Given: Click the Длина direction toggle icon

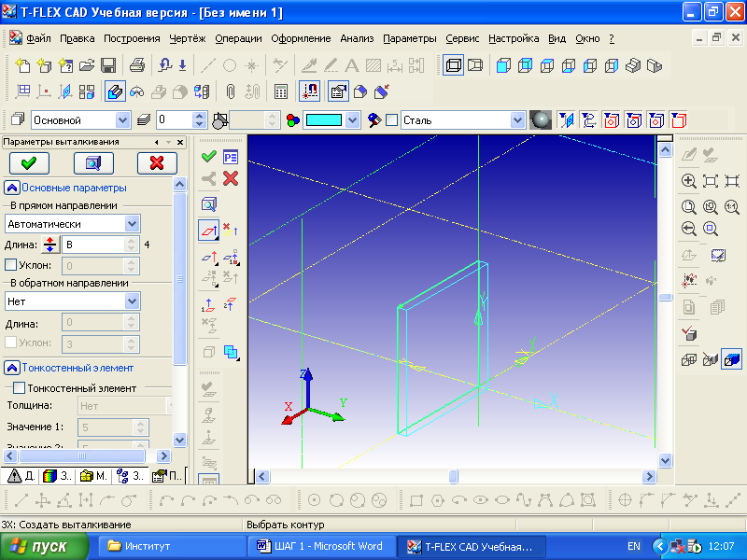Looking at the screenshot, I should (x=50, y=245).
